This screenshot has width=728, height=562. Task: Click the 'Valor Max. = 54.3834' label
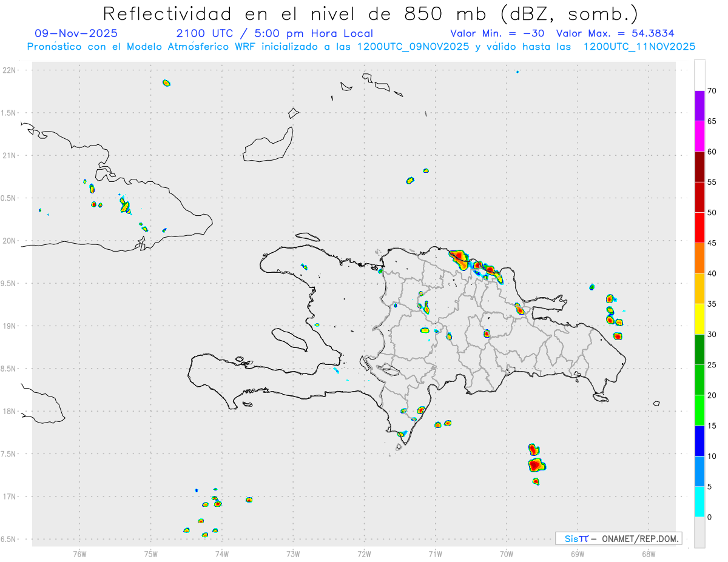coord(615,34)
